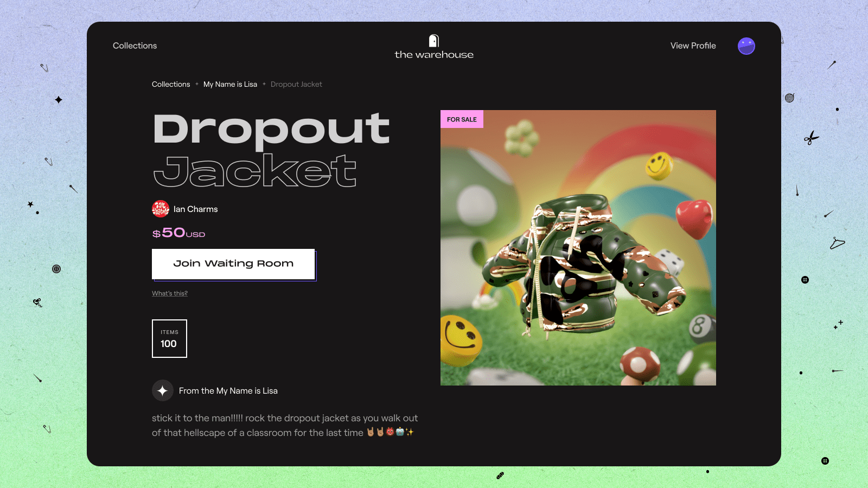This screenshot has height=488, width=868.
Task: Click the star icon beside My Name is Lisa
Action: [x=162, y=390]
